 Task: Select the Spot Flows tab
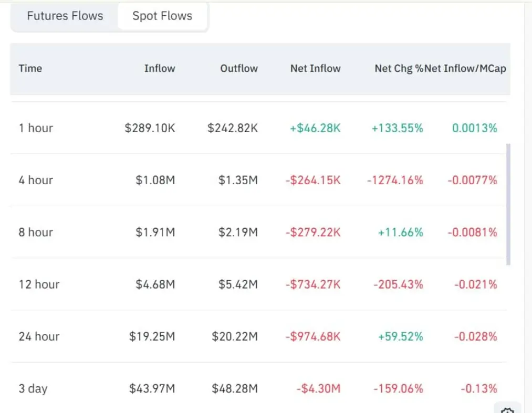(x=162, y=16)
